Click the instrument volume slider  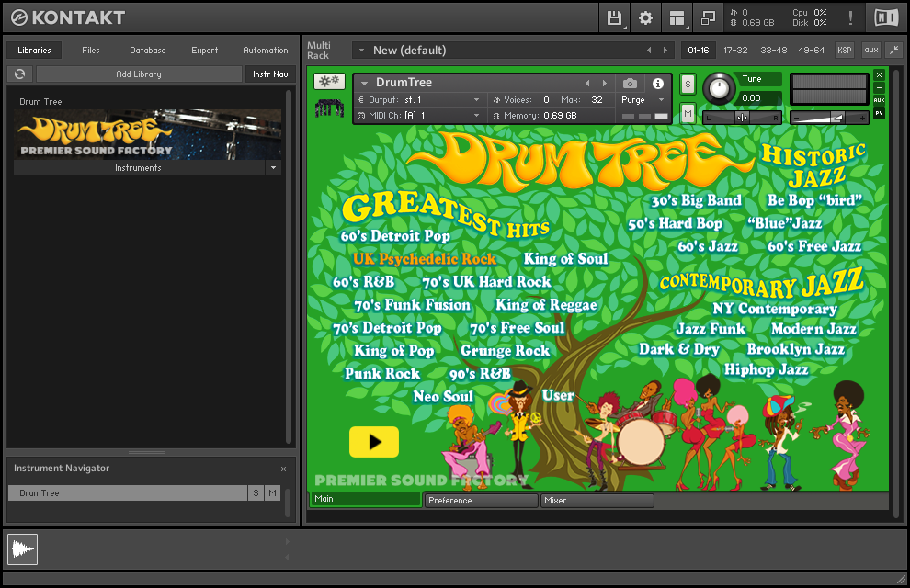point(829,118)
